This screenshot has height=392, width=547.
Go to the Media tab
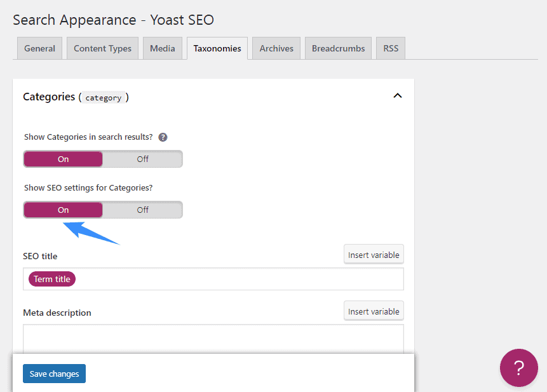[x=163, y=48]
